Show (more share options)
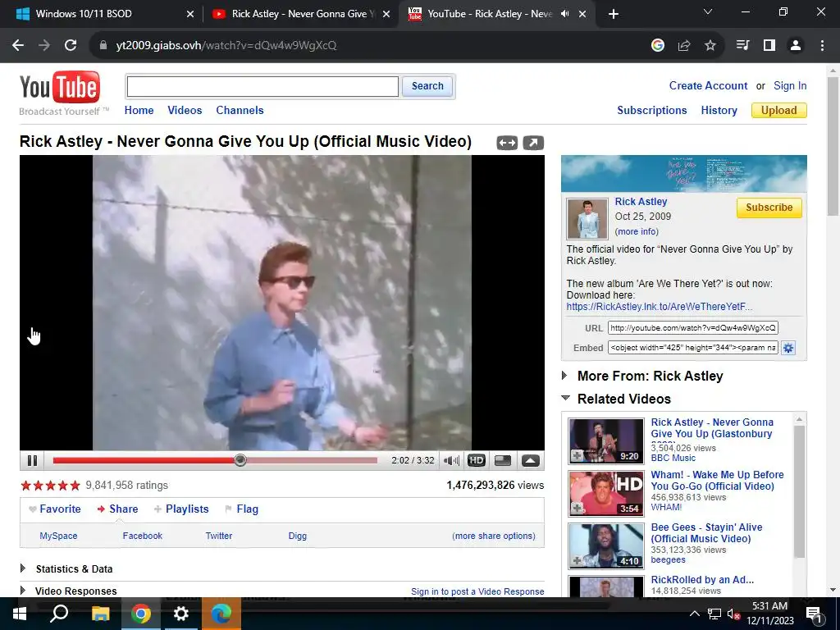The height and width of the screenshot is (630, 840). coord(493,536)
